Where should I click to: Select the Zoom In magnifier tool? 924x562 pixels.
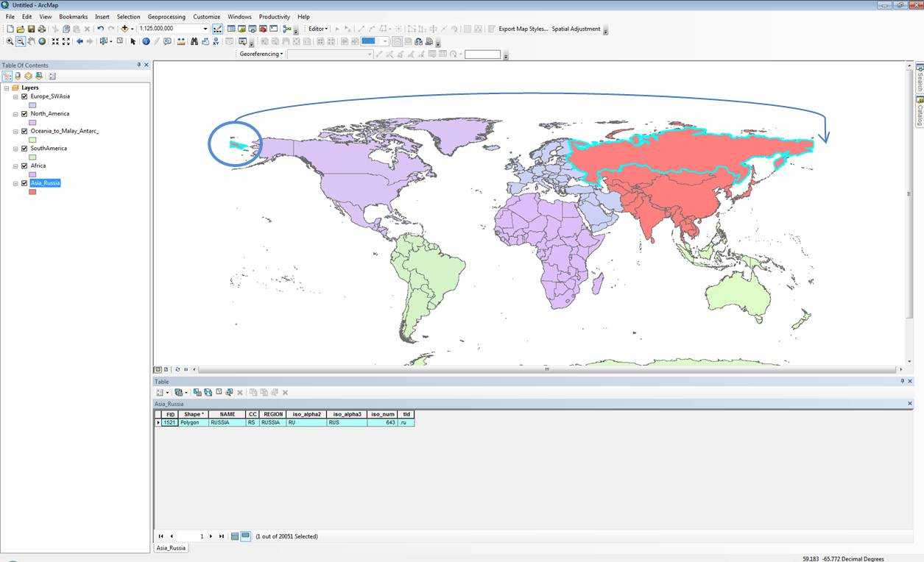(10, 41)
